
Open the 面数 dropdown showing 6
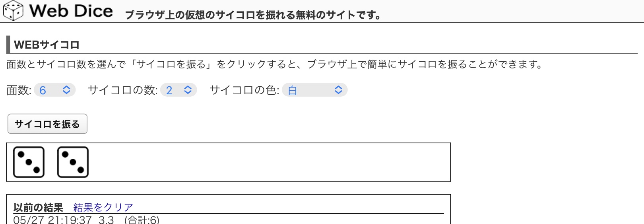pyautogui.click(x=54, y=90)
